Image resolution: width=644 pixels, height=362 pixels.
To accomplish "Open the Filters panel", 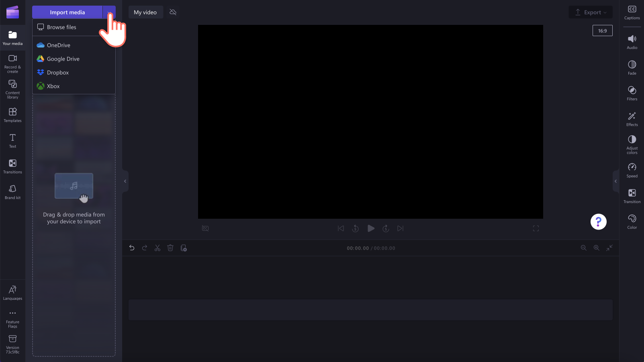I will (x=632, y=93).
